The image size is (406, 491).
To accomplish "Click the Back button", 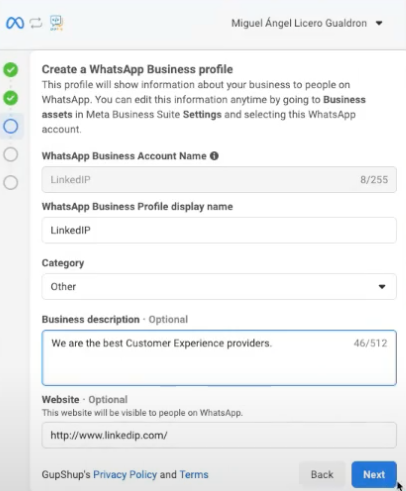I will tap(322, 474).
